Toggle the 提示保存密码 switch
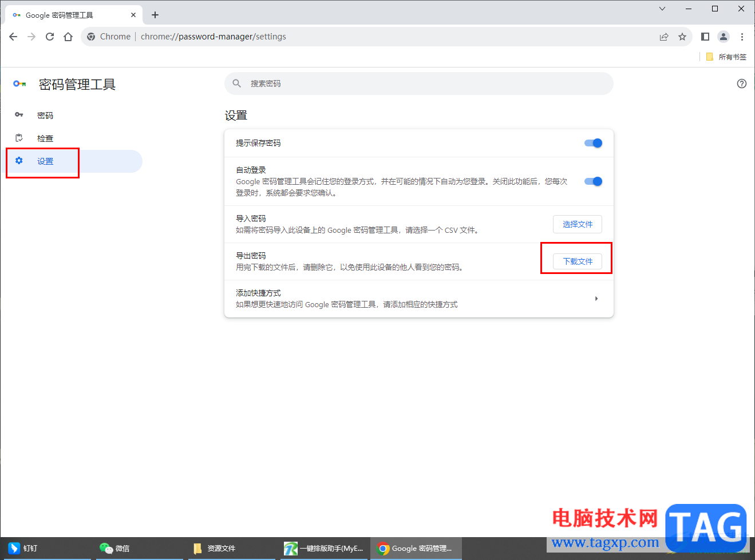Viewport: 755px width, 560px height. pos(593,143)
